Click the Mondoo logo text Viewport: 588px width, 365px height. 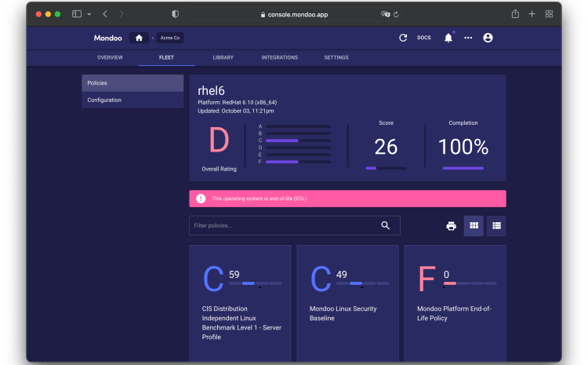point(107,38)
